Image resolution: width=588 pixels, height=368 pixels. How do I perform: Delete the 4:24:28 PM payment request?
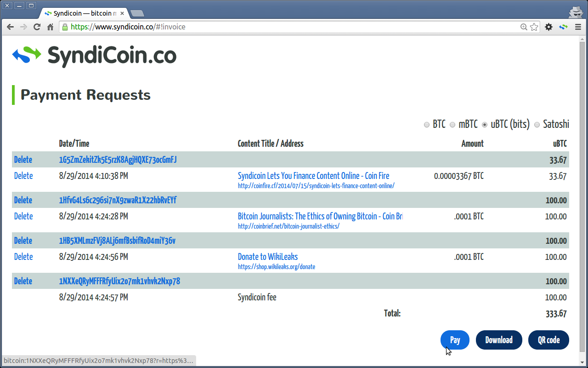point(23,216)
